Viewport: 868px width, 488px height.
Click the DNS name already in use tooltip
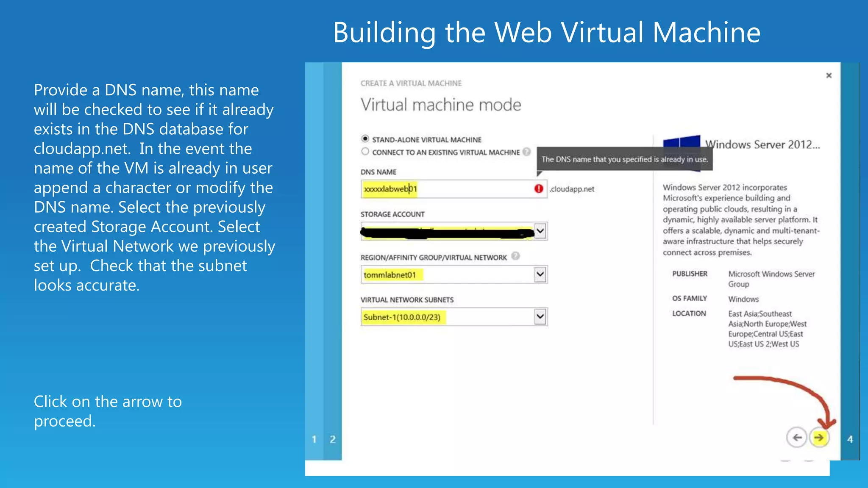(625, 159)
